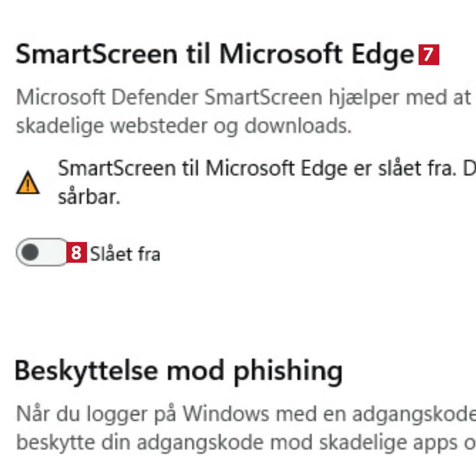Click the orange warning triangle icon
476x471 pixels.
[x=28, y=183]
